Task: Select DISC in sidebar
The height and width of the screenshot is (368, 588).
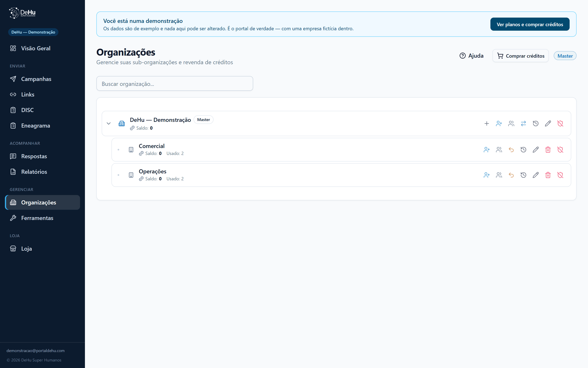Action: [x=42, y=110]
